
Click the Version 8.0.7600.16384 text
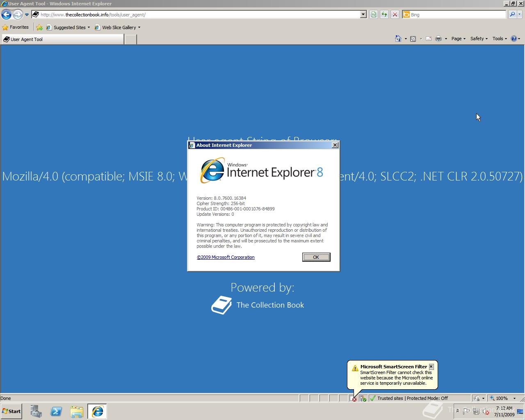pyautogui.click(x=221, y=198)
